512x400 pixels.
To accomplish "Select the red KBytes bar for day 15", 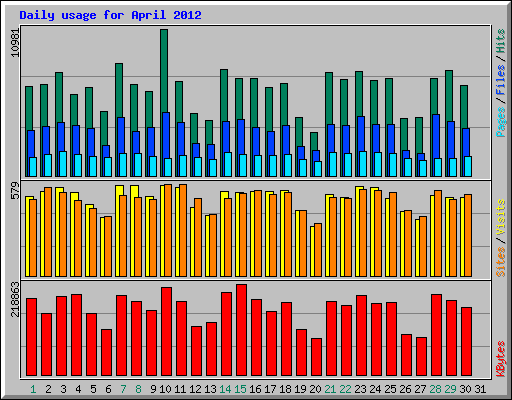I will 241,330.
